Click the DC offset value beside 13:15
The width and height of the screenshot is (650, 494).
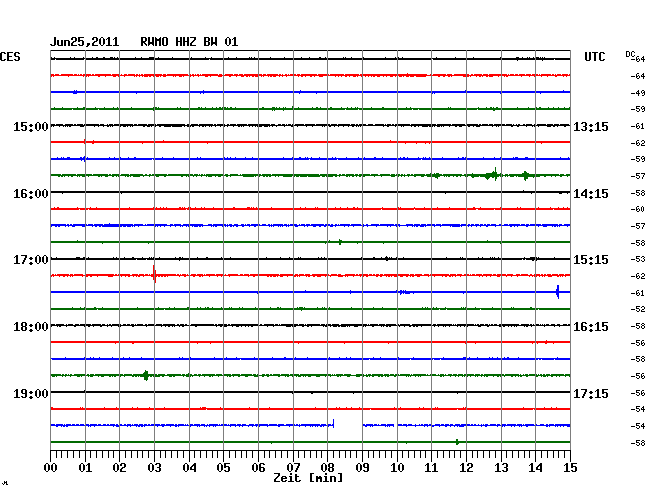pos(638,126)
